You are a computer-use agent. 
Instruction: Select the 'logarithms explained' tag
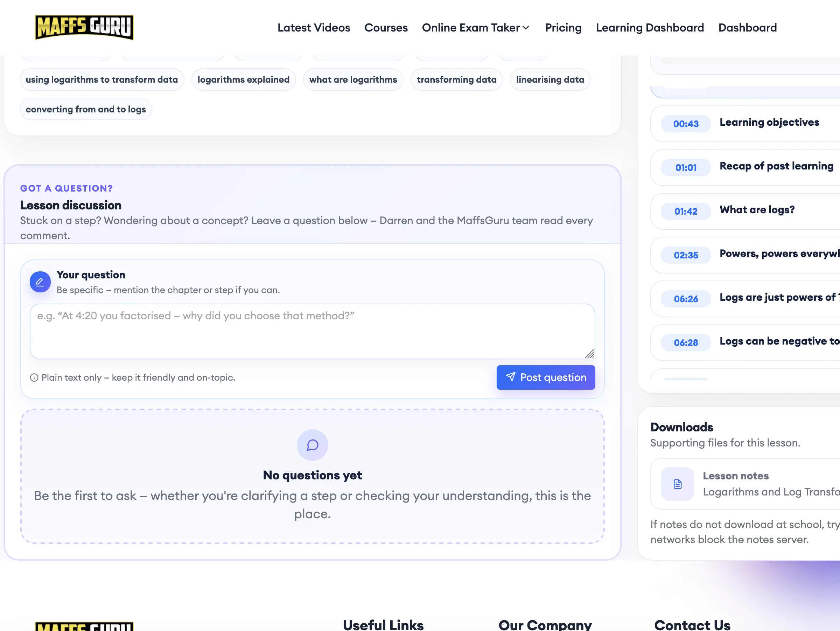coord(243,79)
